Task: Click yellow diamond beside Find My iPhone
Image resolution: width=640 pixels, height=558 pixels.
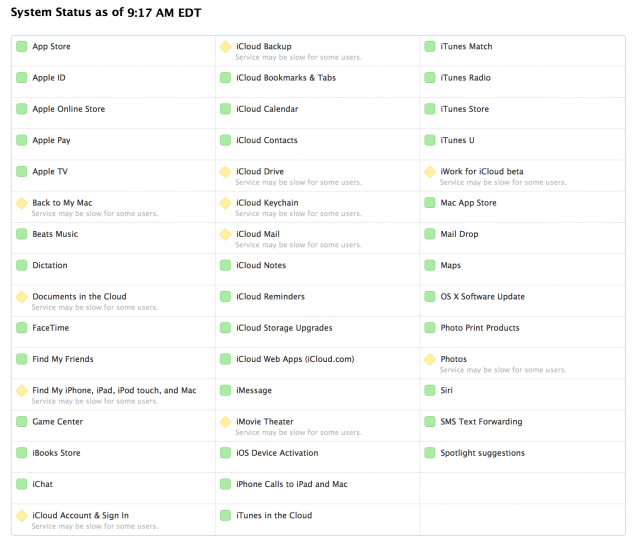Action: [22, 391]
